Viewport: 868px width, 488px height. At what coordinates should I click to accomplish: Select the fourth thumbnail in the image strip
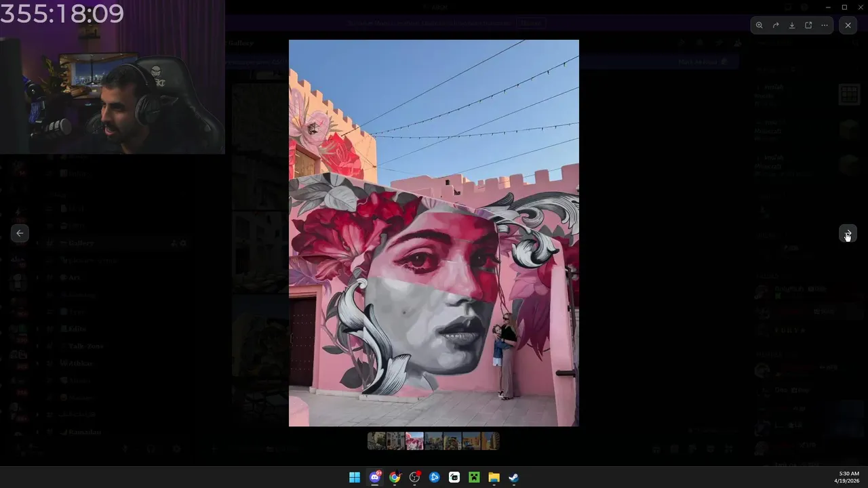(433, 441)
